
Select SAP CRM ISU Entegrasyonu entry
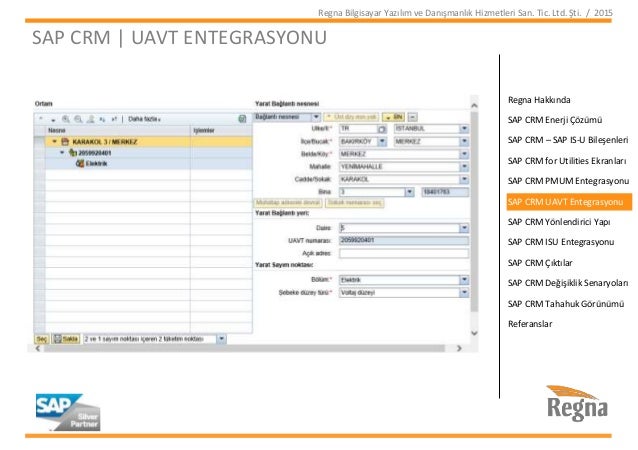point(561,242)
